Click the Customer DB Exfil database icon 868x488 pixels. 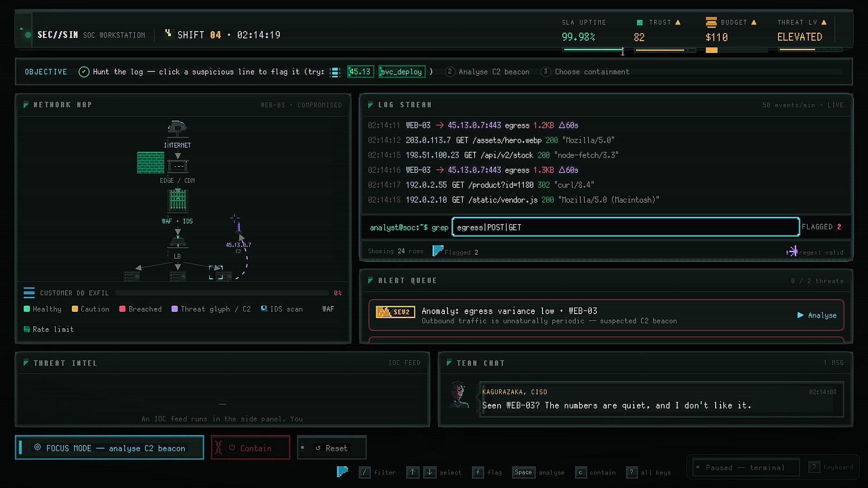pyautogui.click(x=29, y=293)
